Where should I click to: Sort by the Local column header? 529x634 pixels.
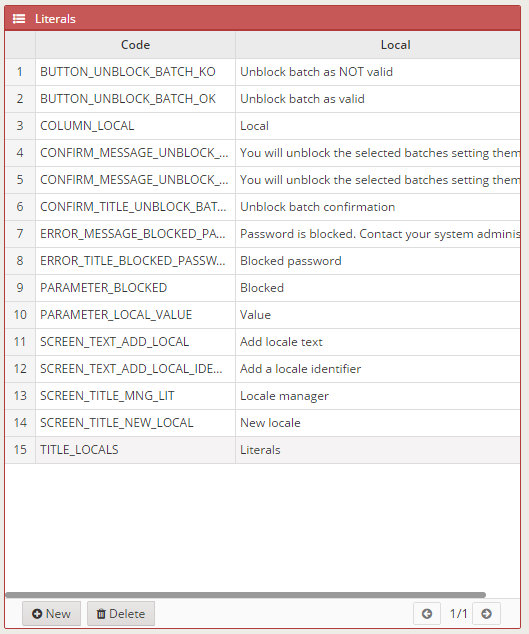coord(378,45)
